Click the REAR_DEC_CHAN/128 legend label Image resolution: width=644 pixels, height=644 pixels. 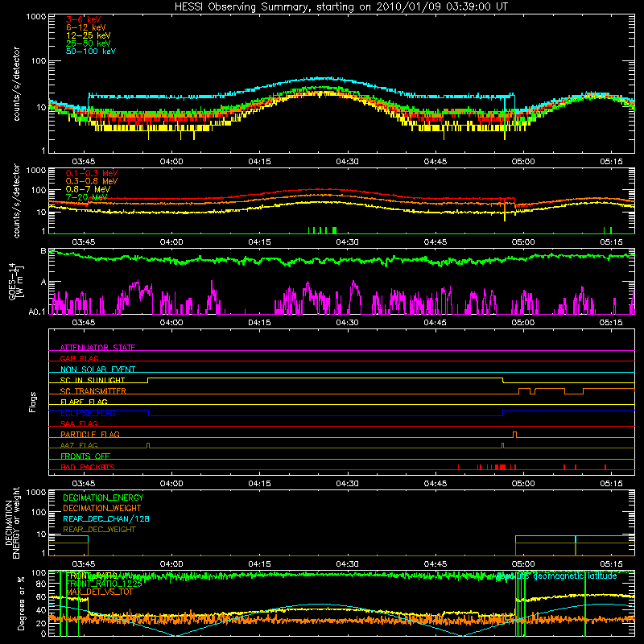pyautogui.click(x=106, y=518)
